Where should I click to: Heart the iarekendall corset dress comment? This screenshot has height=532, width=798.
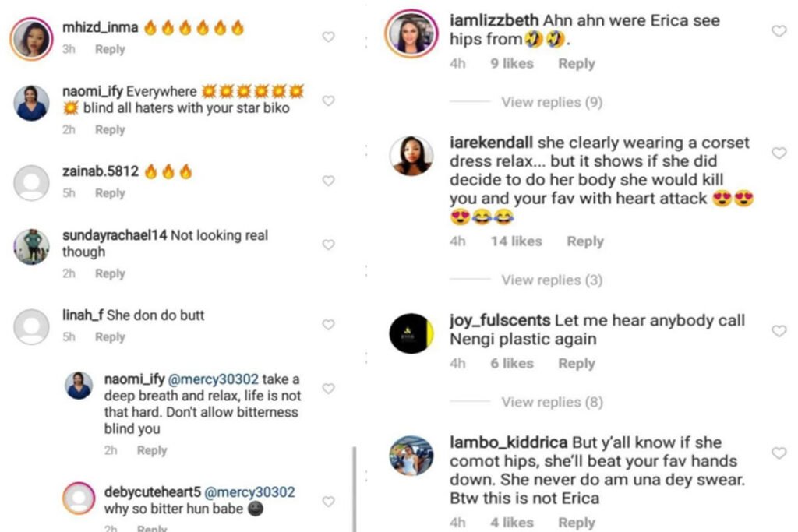(x=778, y=153)
